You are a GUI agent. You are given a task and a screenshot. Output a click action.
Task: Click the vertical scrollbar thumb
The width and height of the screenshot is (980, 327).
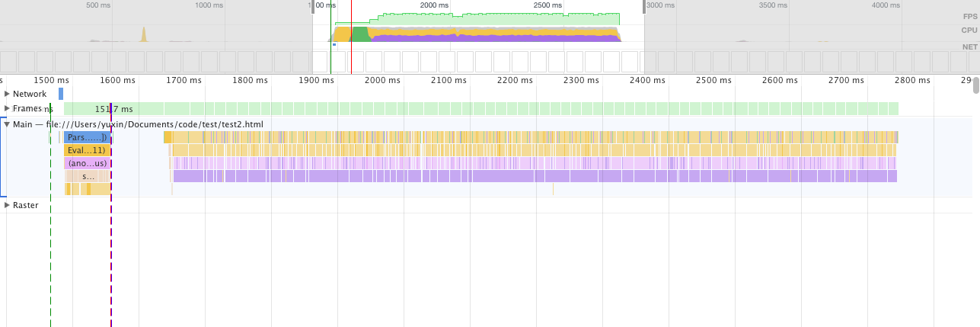[x=975, y=85]
